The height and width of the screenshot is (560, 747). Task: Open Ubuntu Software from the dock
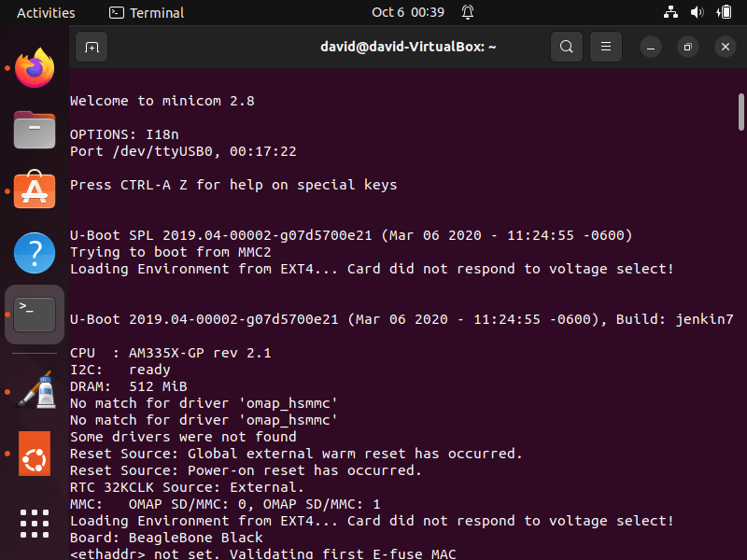[35, 191]
